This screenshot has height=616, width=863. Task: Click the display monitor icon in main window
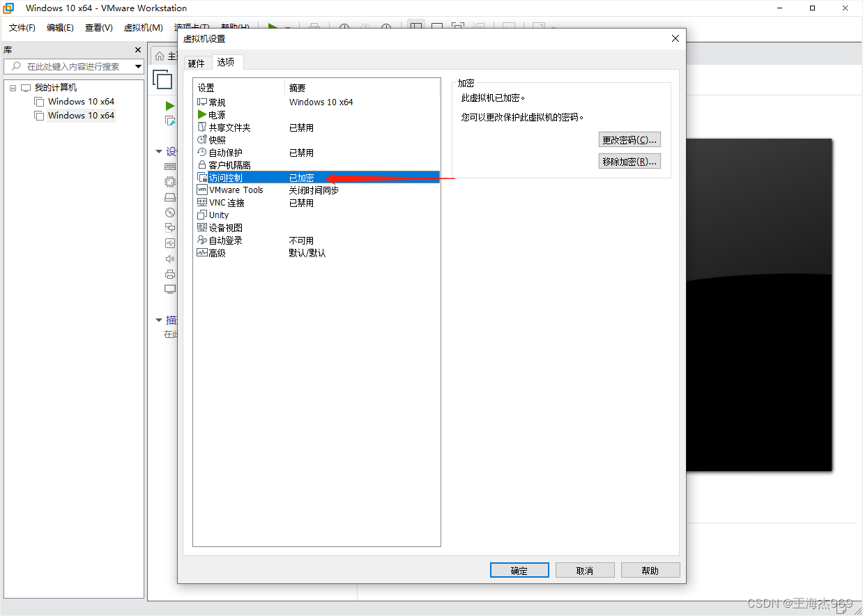click(170, 289)
